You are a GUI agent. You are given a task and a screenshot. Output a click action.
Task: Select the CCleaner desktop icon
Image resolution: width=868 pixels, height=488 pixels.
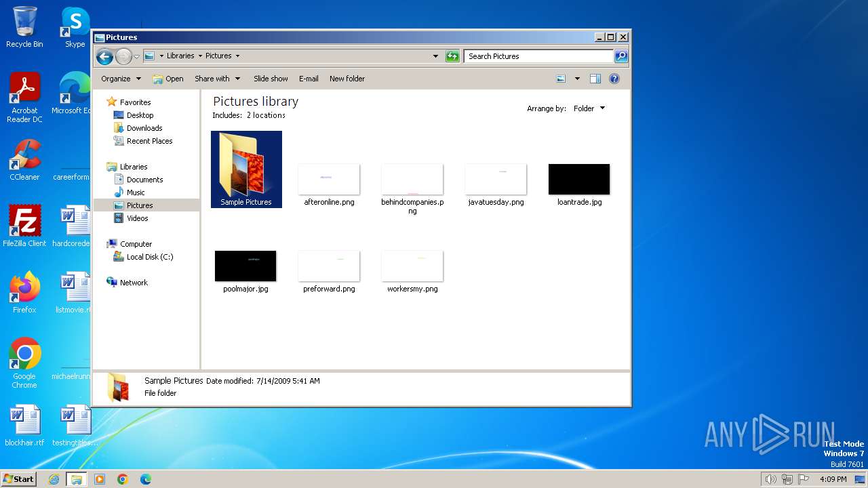24,160
